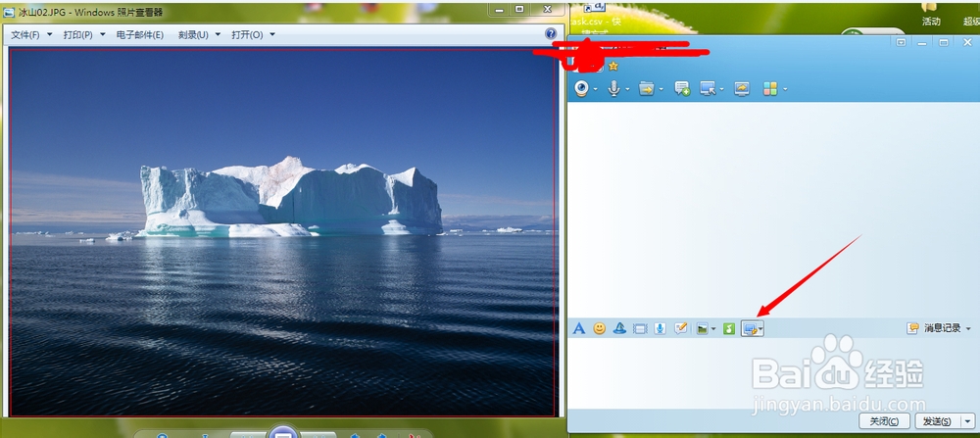Open 文件(F) menu in Photo Viewer
The height and width of the screenshot is (438, 980).
click(x=31, y=35)
